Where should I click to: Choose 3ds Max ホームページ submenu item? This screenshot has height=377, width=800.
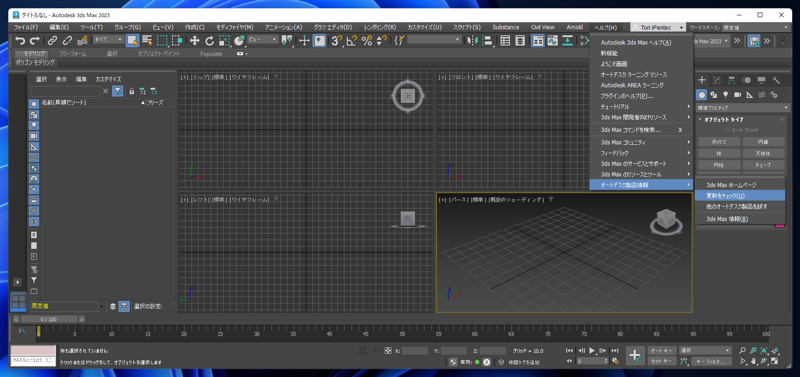click(739, 185)
